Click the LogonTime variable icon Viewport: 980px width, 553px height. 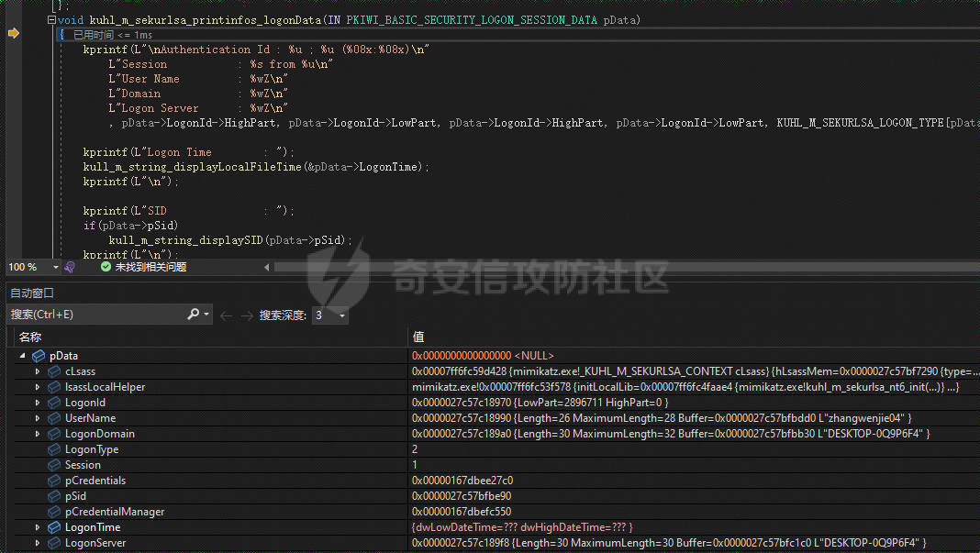tap(54, 527)
